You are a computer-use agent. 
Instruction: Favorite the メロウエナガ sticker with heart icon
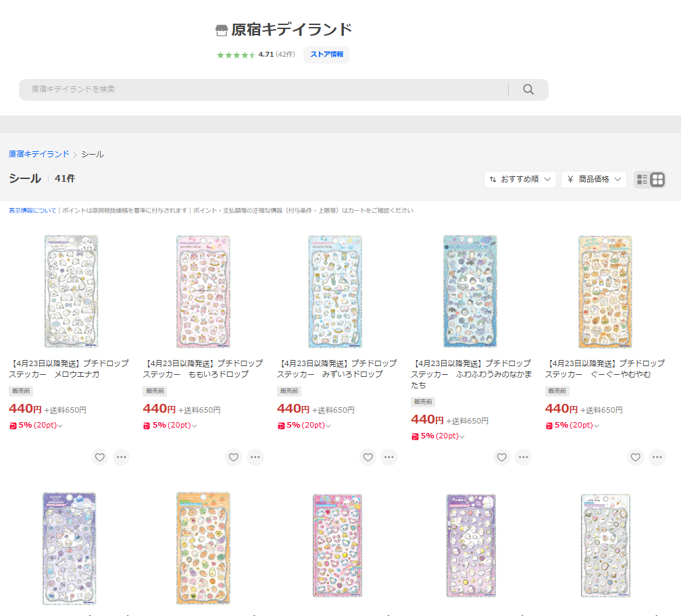point(100,457)
